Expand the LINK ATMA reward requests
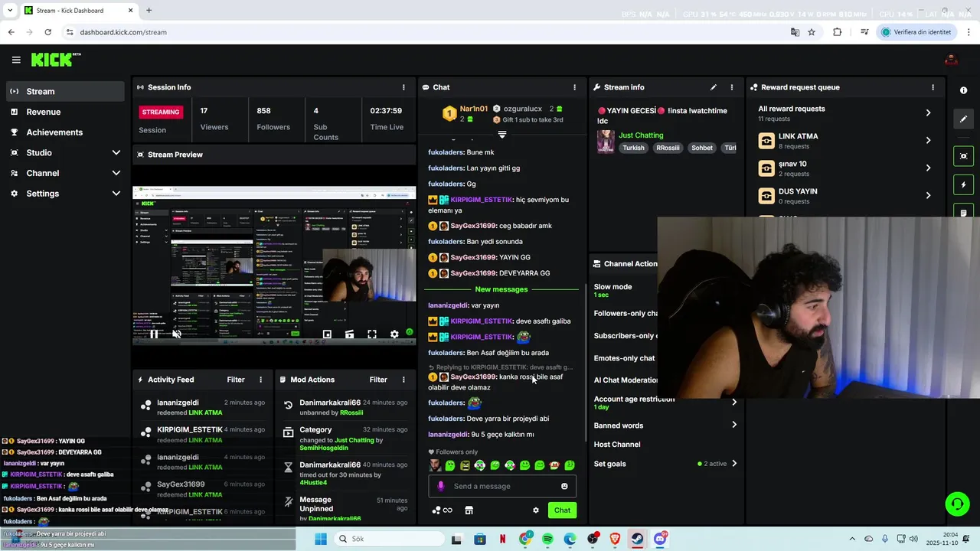Image resolution: width=980 pixels, height=551 pixels. coord(844,140)
